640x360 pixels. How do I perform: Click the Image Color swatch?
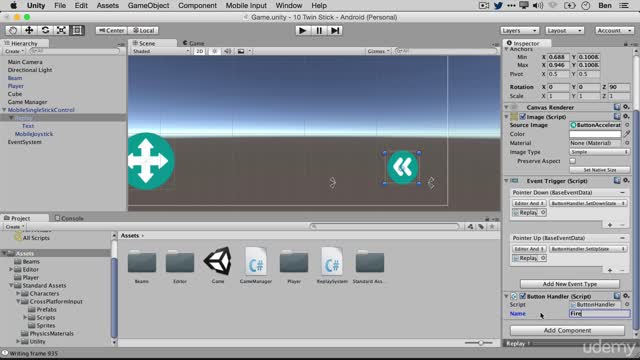tap(595, 134)
